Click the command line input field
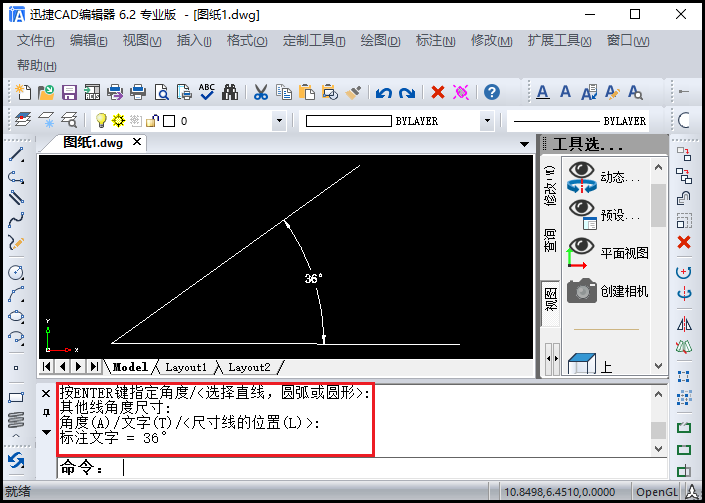The image size is (705, 503). (x=362, y=468)
